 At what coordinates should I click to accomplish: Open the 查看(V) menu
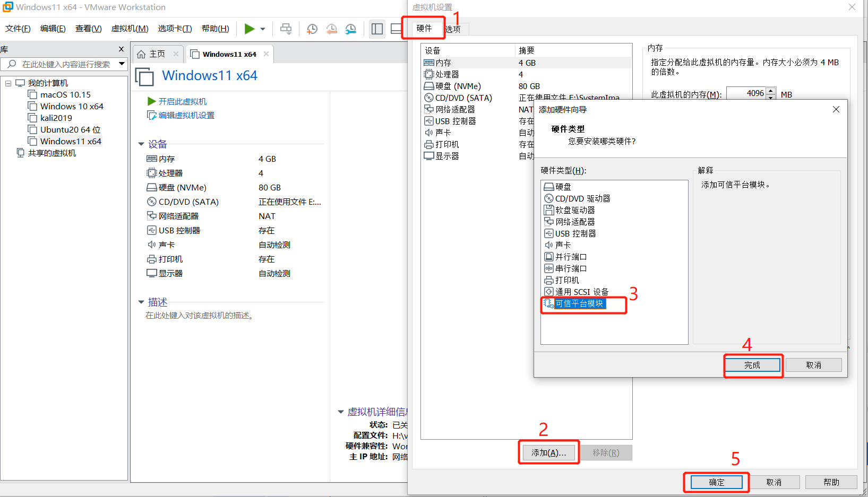pyautogui.click(x=88, y=29)
